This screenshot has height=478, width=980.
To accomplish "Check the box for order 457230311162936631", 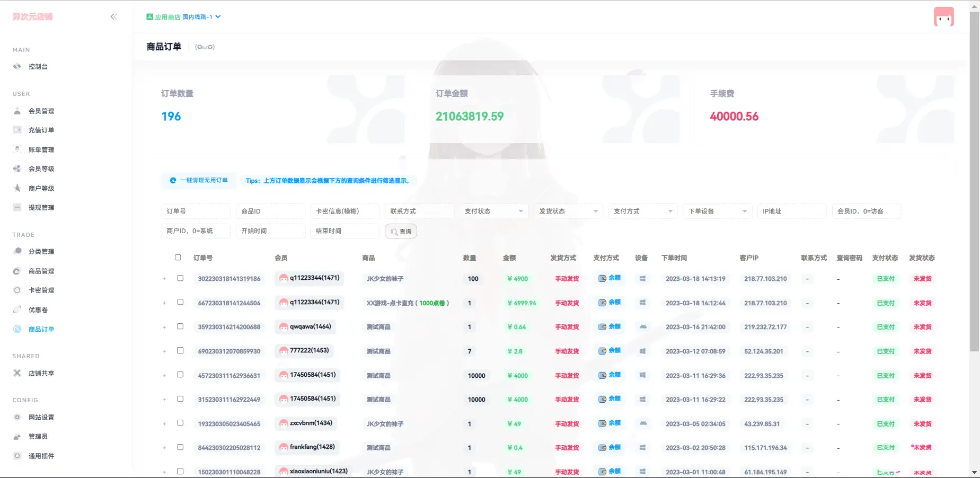I will pyautogui.click(x=180, y=375).
